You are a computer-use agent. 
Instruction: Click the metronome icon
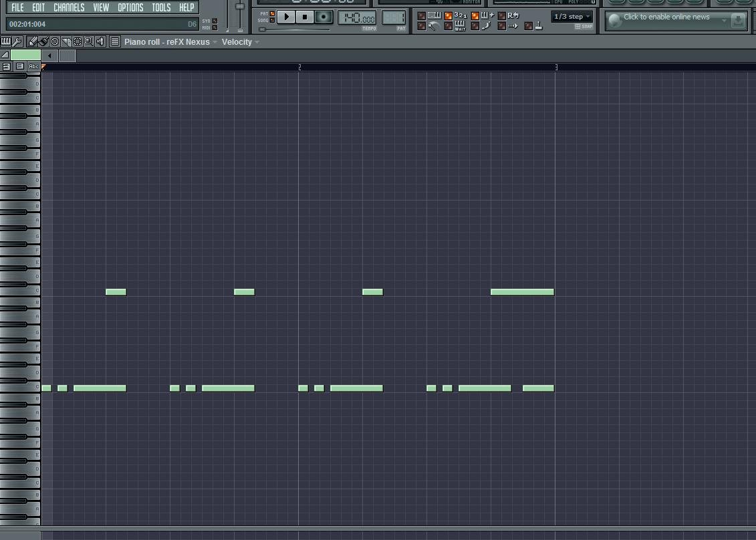coord(433,26)
